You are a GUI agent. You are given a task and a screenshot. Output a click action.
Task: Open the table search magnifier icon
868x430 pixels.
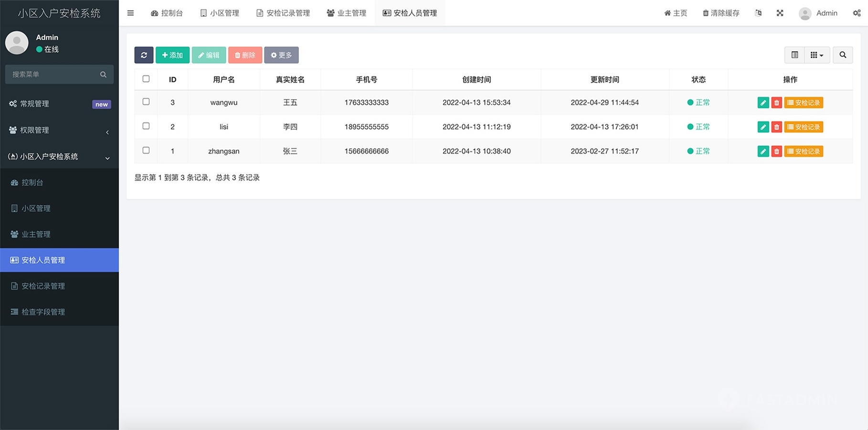pyautogui.click(x=843, y=55)
